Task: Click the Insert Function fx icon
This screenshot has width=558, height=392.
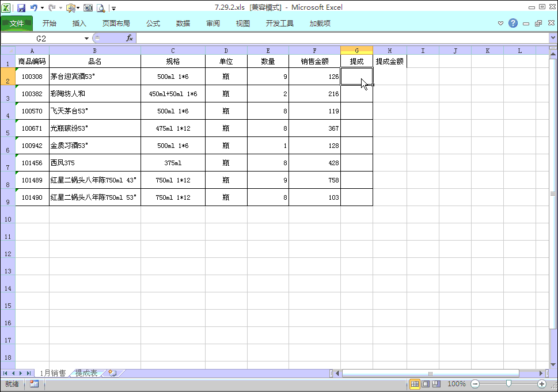Action: tap(130, 38)
